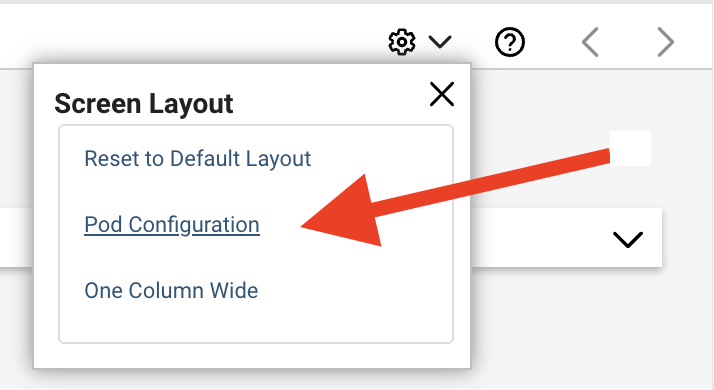Click empty space below One Column Wide
This screenshot has width=714, height=390.
[256, 323]
